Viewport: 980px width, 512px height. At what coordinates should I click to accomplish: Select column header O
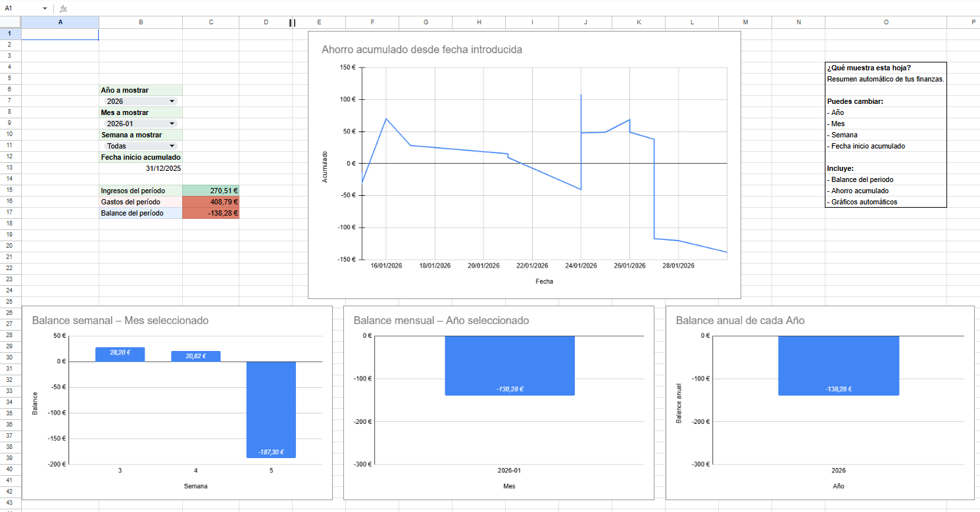886,22
